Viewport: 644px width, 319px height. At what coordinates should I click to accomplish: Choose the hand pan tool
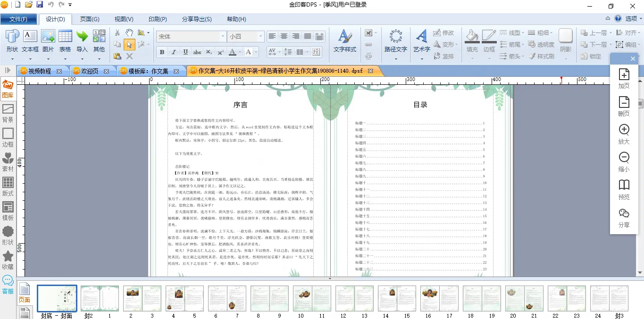(x=129, y=33)
